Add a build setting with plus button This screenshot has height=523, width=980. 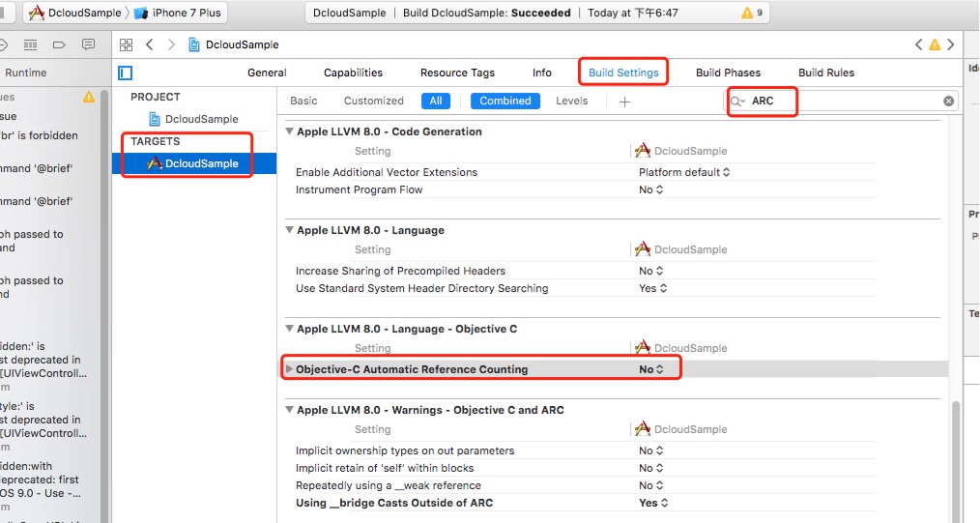click(624, 102)
